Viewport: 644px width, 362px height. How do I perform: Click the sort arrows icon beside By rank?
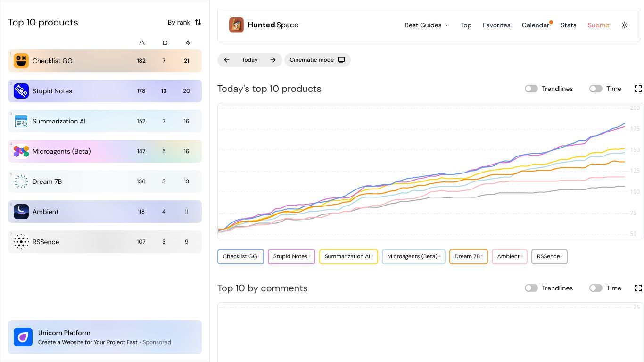click(198, 22)
